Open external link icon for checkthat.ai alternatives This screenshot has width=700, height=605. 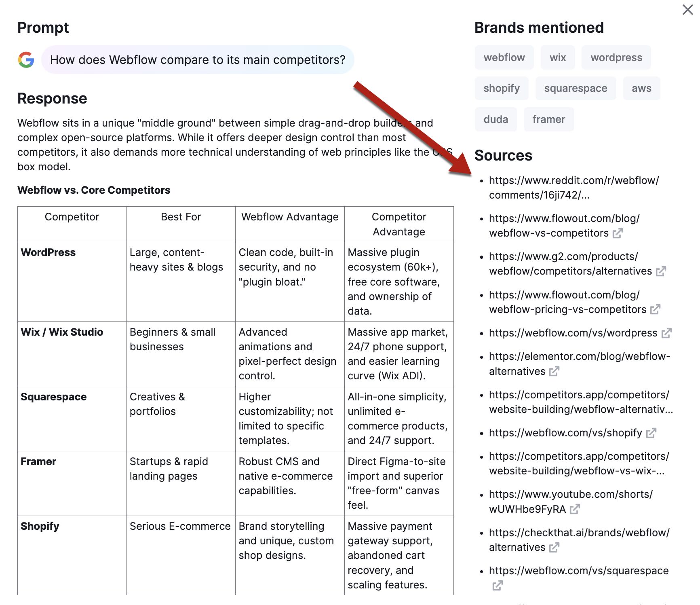point(554,548)
